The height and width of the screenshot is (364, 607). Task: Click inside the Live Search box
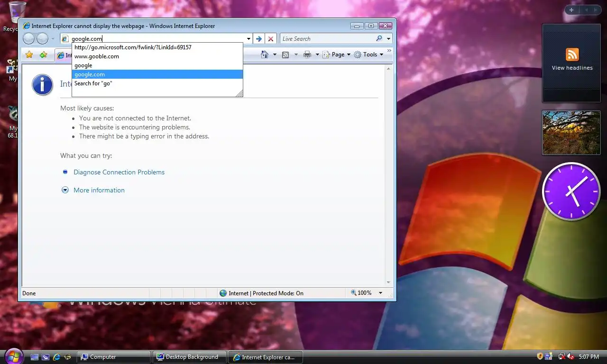point(327,39)
